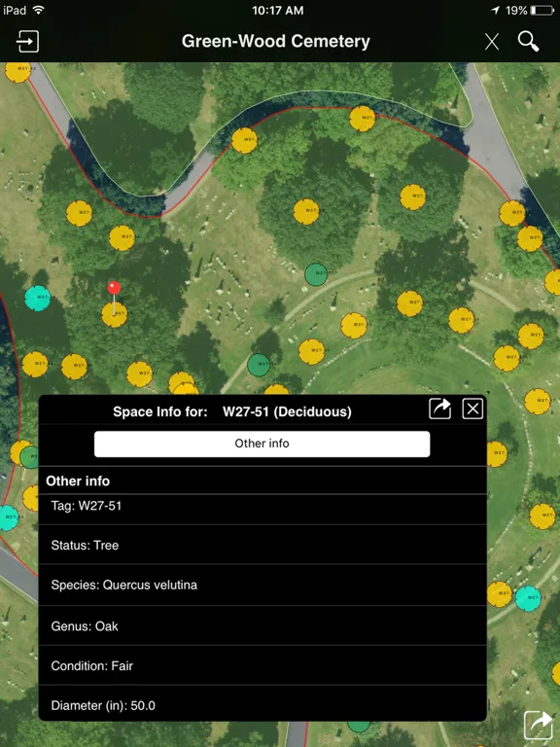Click the 'Other info' section heading
Image resolution: width=560 pixels, height=747 pixels.
78,481
